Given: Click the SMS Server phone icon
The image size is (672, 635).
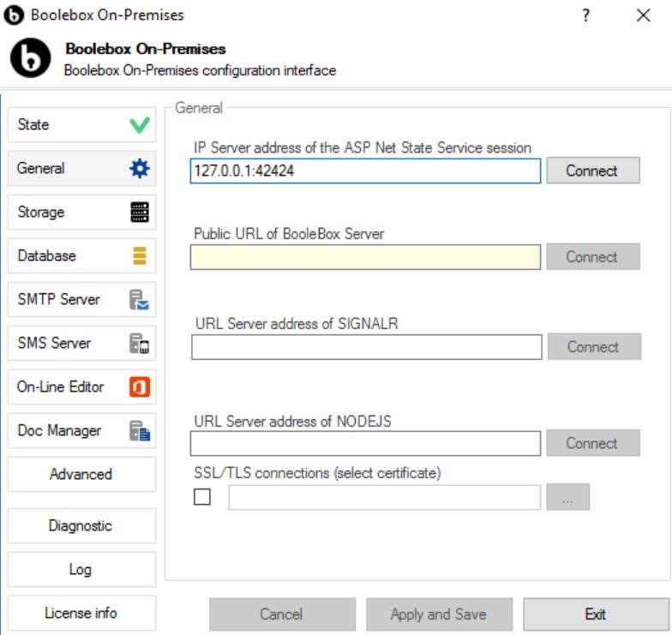Looking at the screenshot, I should pos(139,343).
